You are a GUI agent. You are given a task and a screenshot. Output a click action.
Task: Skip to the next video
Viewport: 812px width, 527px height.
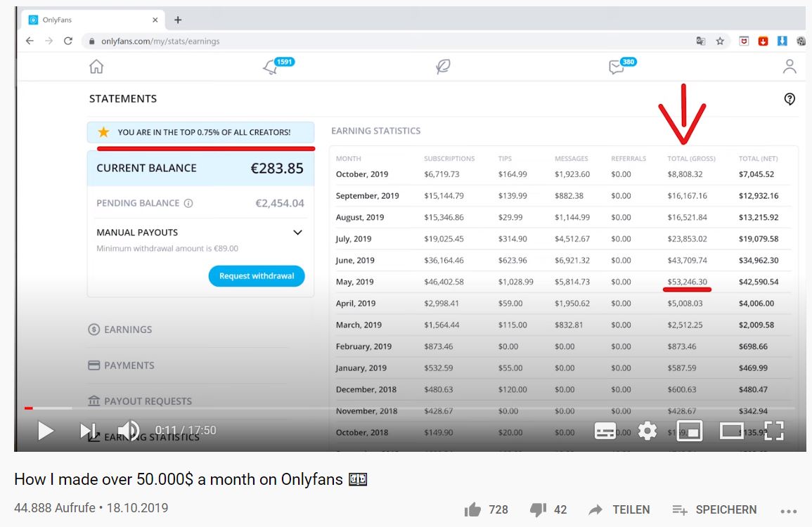88,431
